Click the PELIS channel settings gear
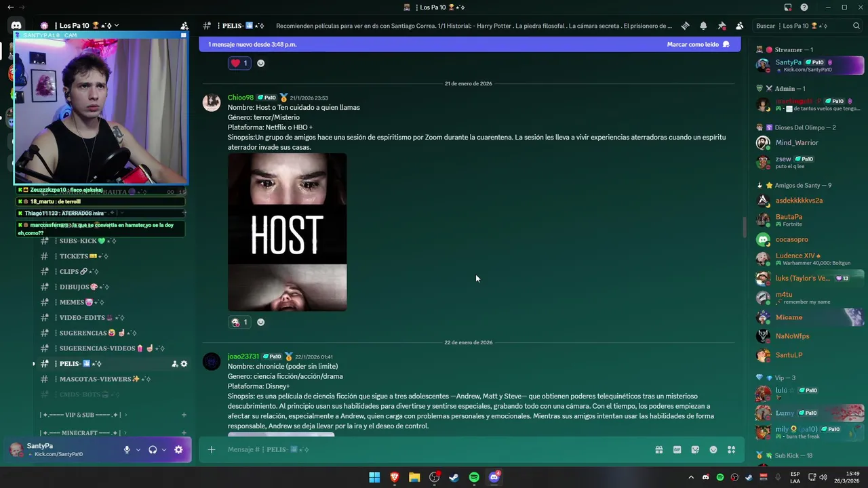The height and width of the screenshot is (488, 868). [x=184, y=364]
